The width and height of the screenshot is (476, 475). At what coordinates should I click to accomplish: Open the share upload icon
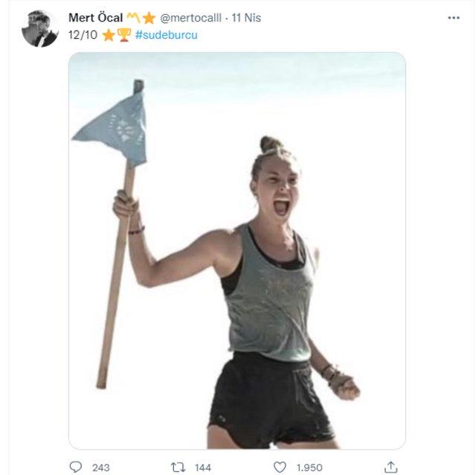click(390, 467)
